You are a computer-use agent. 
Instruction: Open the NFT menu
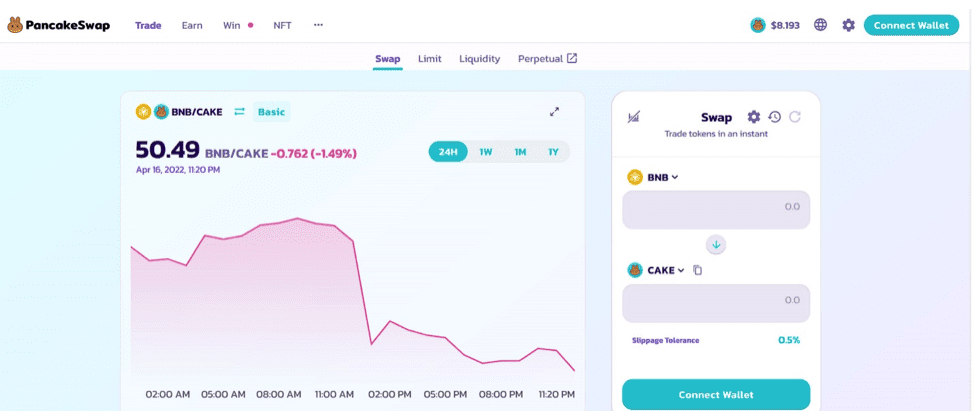(282, 25)
